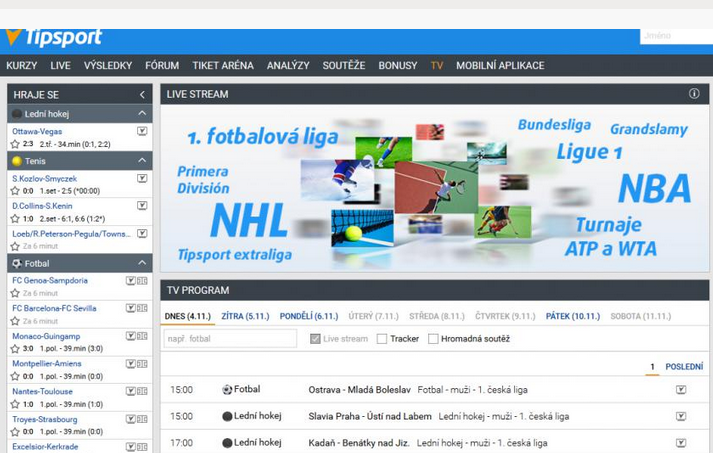Toggle the Live stream checkbox
Viewport: 713px width, 453px height.
[x=315, y=339]
